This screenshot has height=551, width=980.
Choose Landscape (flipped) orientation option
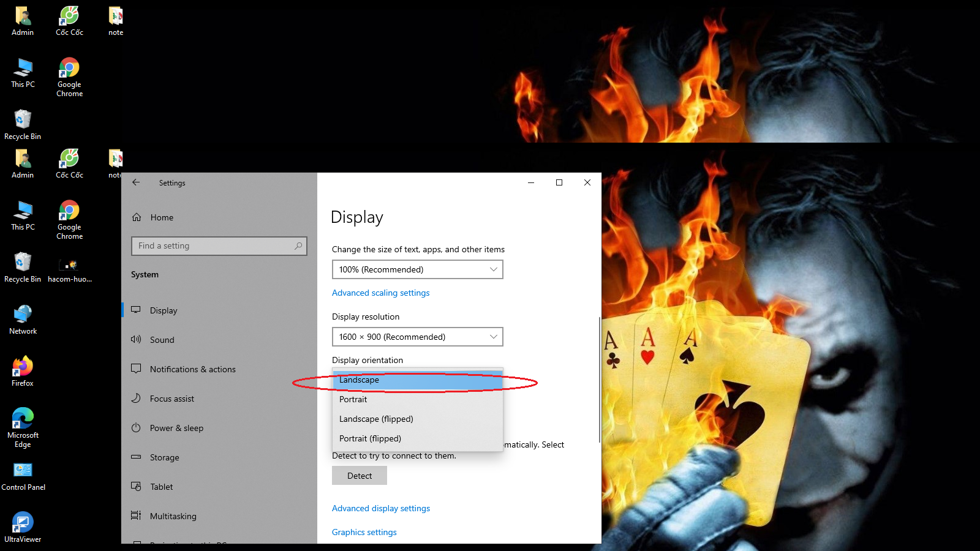(376, 419)
